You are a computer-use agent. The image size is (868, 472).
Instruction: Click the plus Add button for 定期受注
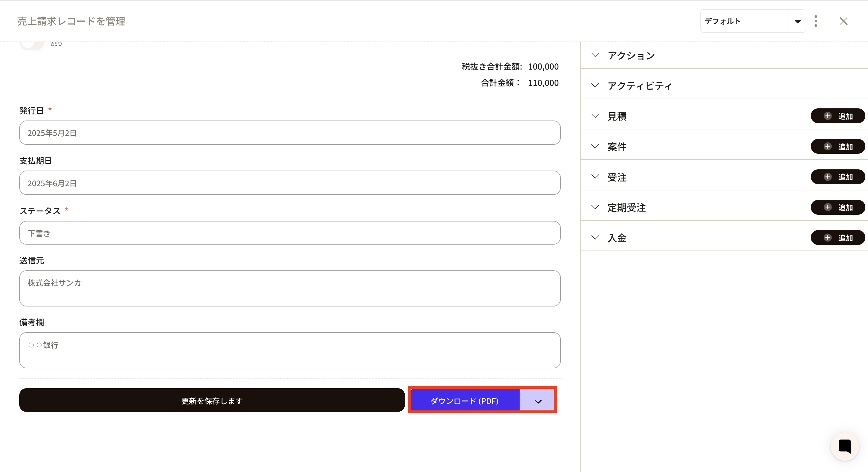[x=837, y=207]
